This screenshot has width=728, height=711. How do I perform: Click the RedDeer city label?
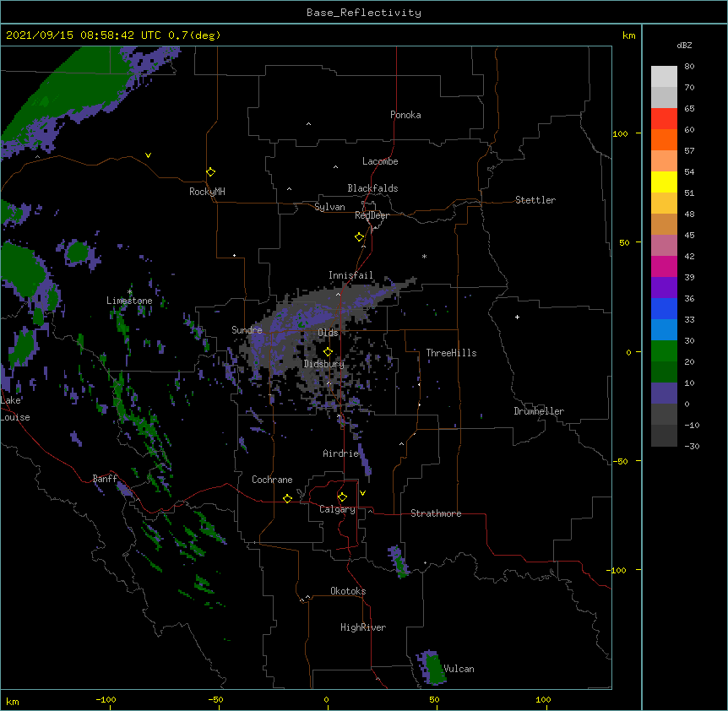point(372,215)
